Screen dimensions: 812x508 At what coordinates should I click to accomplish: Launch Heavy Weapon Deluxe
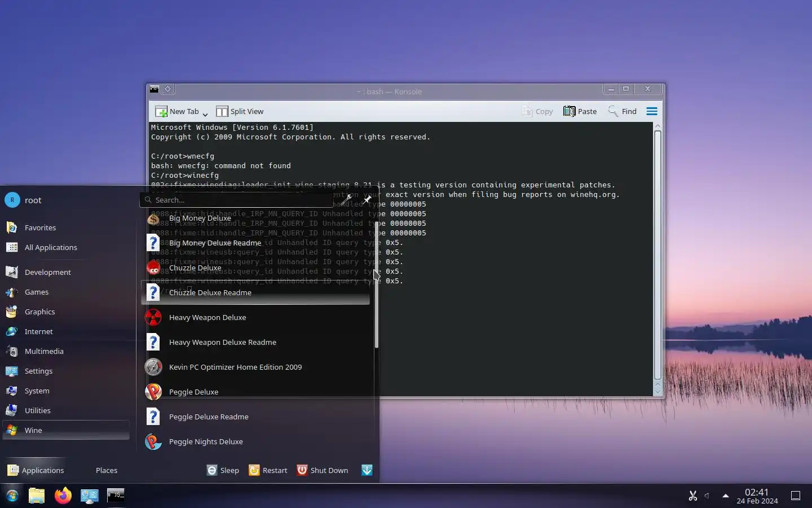coord(257,318)
